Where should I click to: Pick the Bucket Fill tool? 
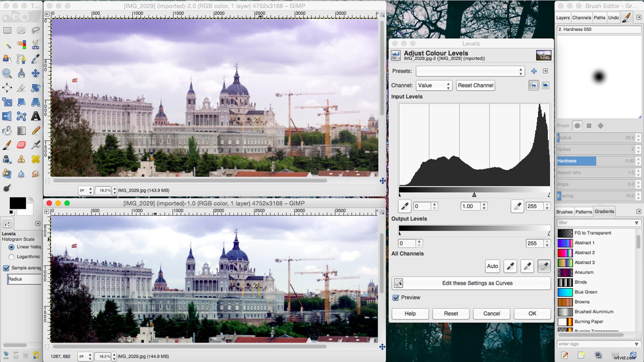pos(7,131)
